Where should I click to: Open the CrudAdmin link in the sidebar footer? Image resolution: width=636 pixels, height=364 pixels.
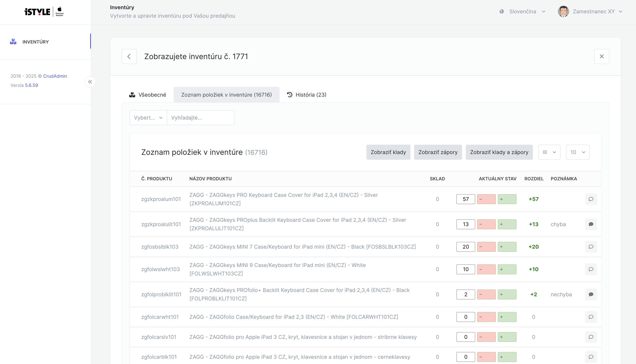pyautogui.click(x=55, y=76)
